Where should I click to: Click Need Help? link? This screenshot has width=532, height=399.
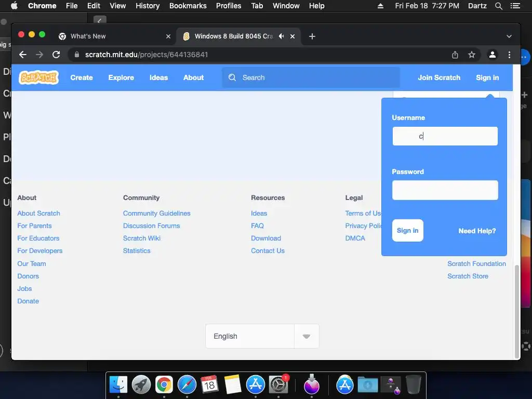(477, 231)
